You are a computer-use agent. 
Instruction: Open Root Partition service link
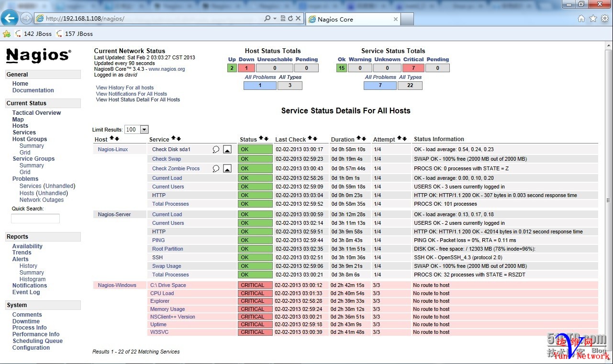(x=167, y=249)
